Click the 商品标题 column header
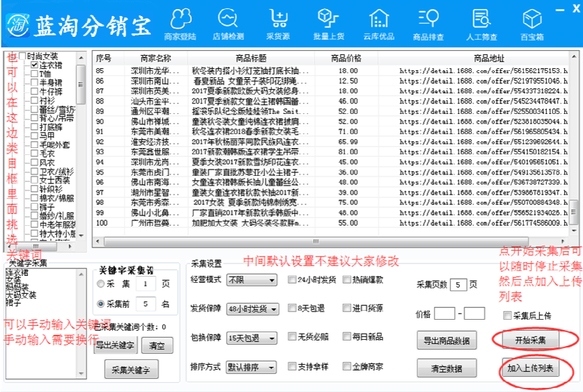Screen dimensions: 583x392 click(251, 58)
